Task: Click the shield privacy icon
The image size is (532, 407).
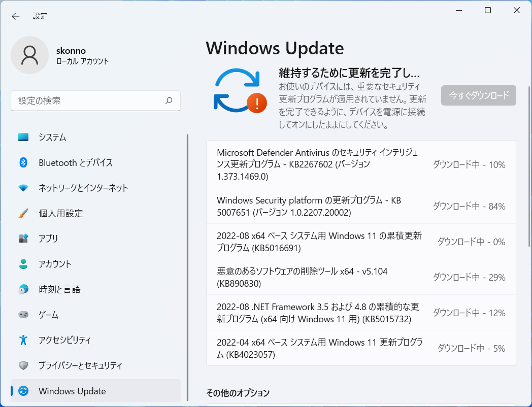Action: (x=23, y=365)
